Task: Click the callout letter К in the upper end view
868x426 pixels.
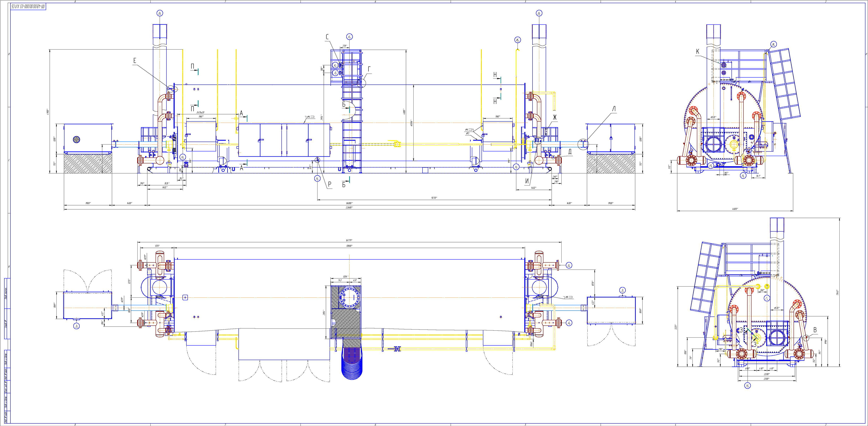Action: [697, 52]
